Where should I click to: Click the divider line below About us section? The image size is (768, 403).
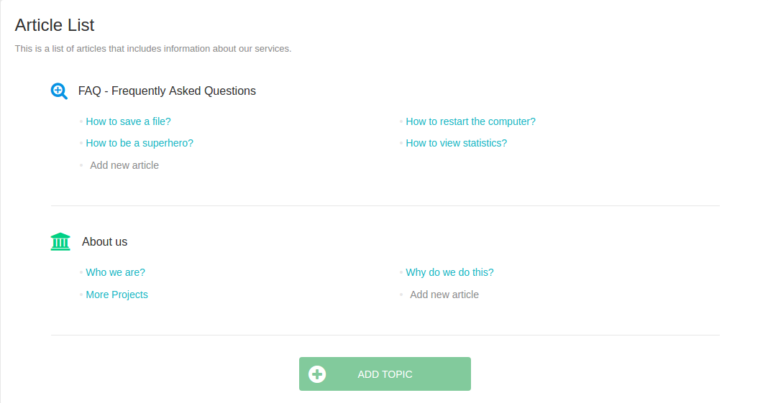click(385, 335)
